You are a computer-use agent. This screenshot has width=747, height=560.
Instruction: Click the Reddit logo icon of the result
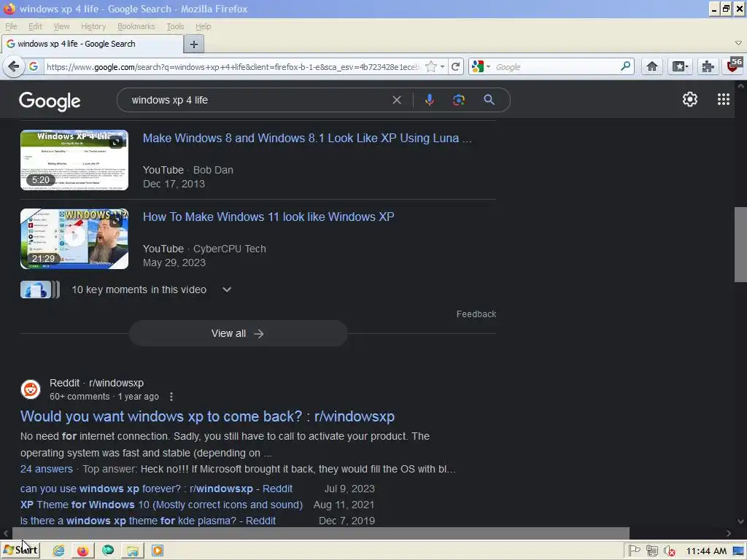click(x=31, y=389)
